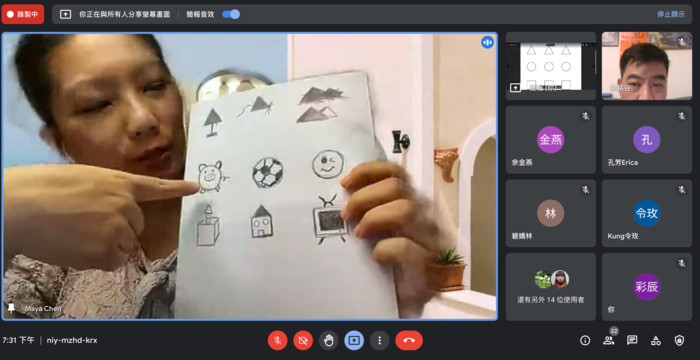700x360 pixels.
Task: Click the muted mic icon on 孔芳Erica tile
Action: point(681,116)
